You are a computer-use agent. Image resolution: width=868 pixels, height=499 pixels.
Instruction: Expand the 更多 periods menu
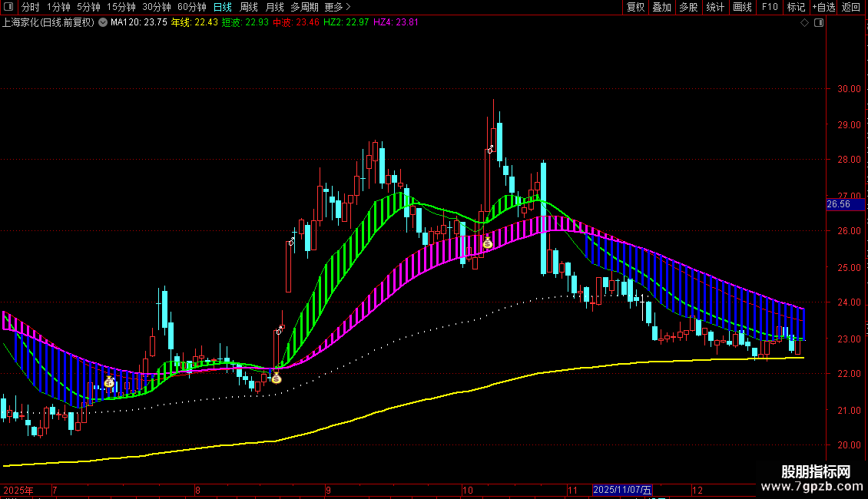tap(337, 7)
